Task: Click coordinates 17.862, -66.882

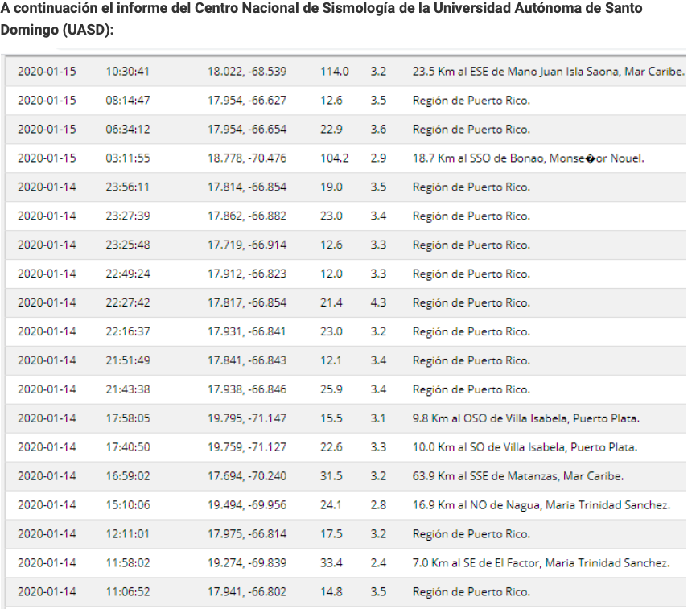Action: [247, 216]
